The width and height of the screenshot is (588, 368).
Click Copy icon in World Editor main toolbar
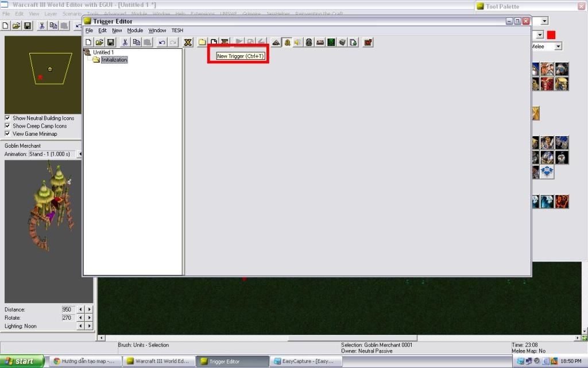pos(53,25)
